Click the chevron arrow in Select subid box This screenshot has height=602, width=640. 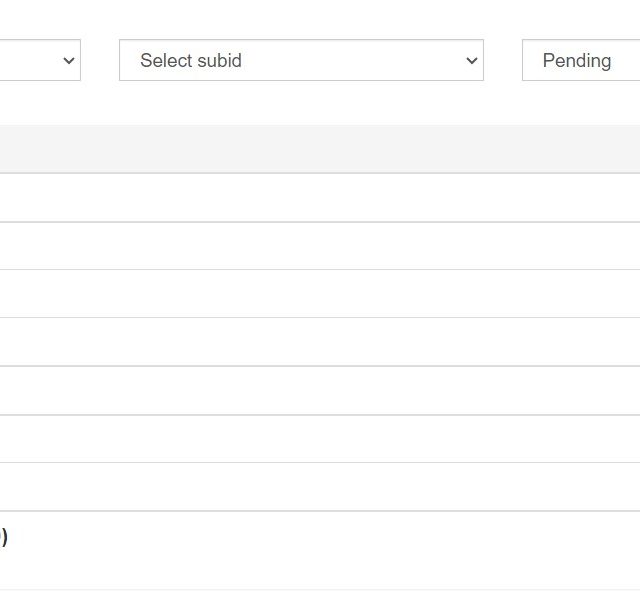coord(471,61)
